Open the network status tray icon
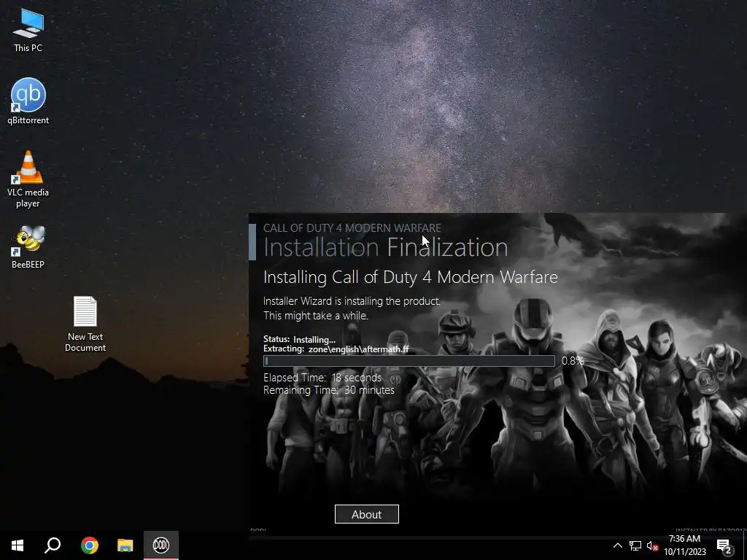Screen dimensions: 747x560 pyautogui.click(x=635, y=545)
